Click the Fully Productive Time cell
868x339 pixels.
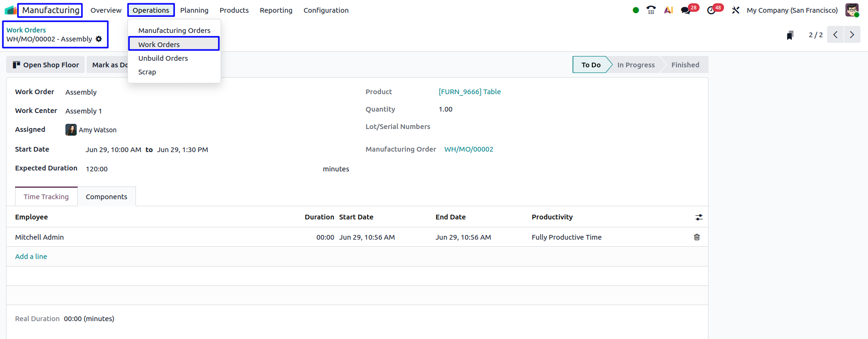tap(566, 237)
